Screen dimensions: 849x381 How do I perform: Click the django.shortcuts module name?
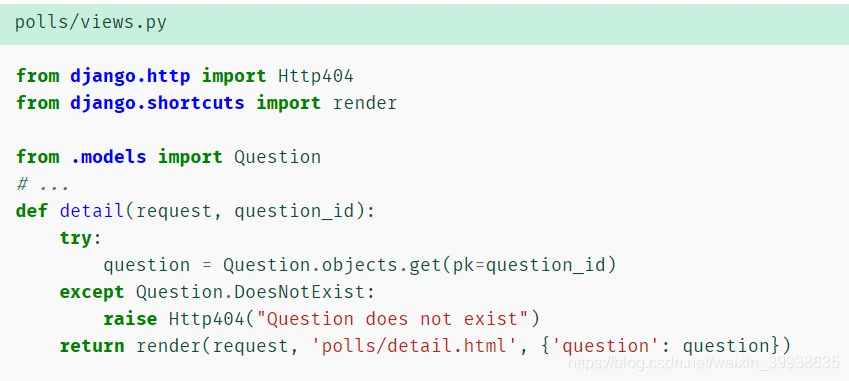coord(157,103)
